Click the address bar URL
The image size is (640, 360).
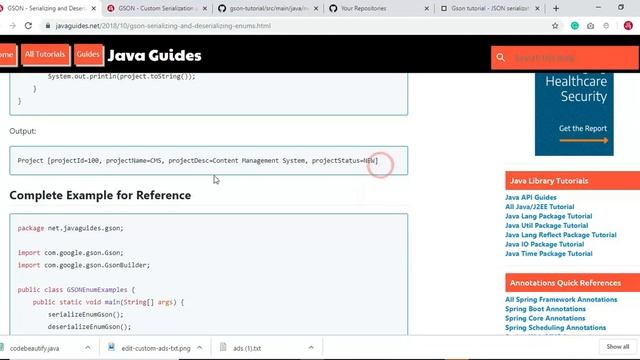(163, 26)
